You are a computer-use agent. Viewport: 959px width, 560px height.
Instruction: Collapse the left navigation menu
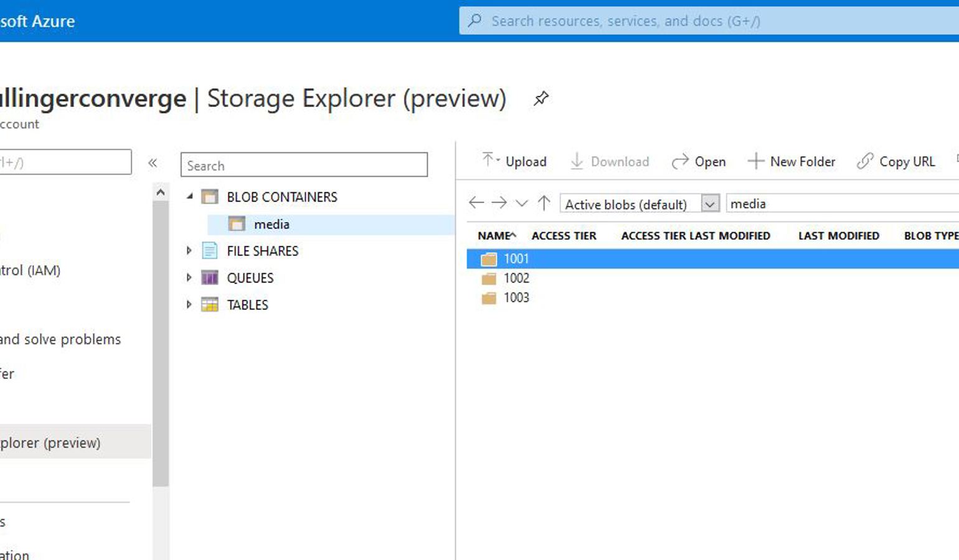[153, 163]
